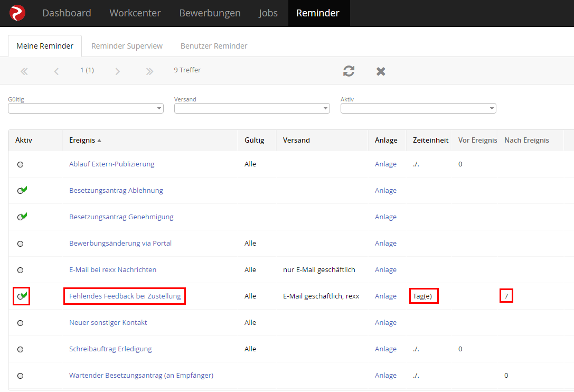Open the Bewerbungen menu
Viewport: 574px width, 392px height.
point(210,13)
